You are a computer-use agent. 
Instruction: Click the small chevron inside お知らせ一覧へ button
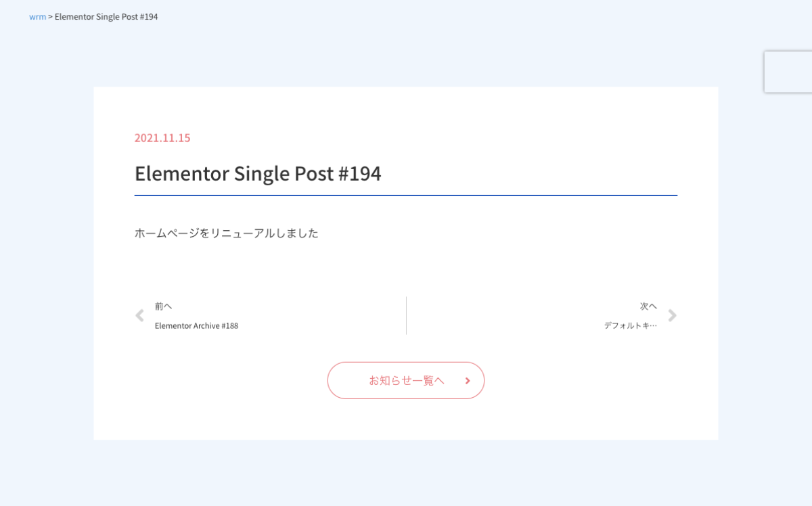tap(468, 381)
